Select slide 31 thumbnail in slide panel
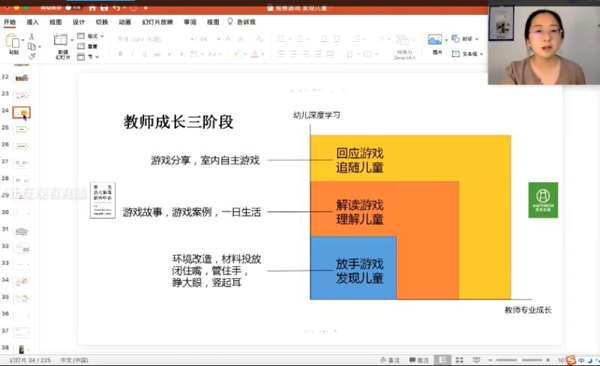 coord(22,231)
